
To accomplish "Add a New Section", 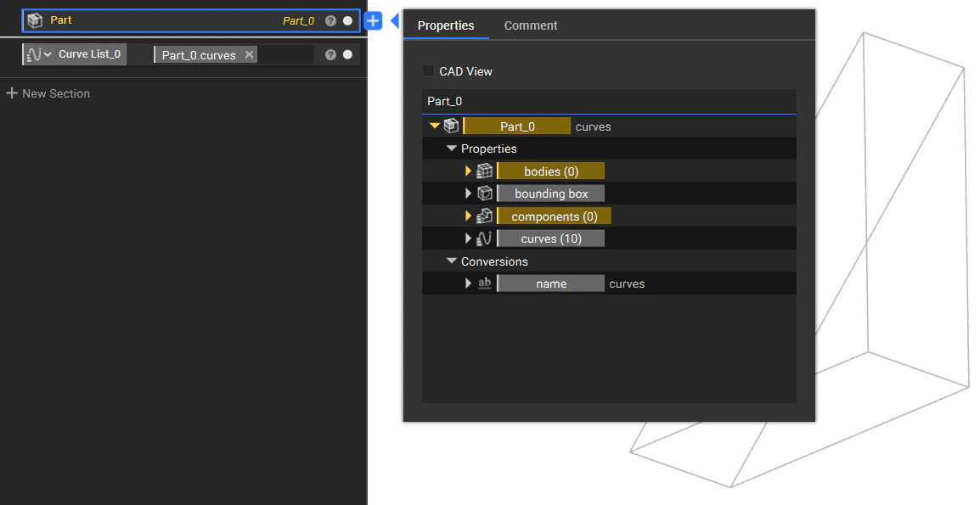I will [48, 93].
